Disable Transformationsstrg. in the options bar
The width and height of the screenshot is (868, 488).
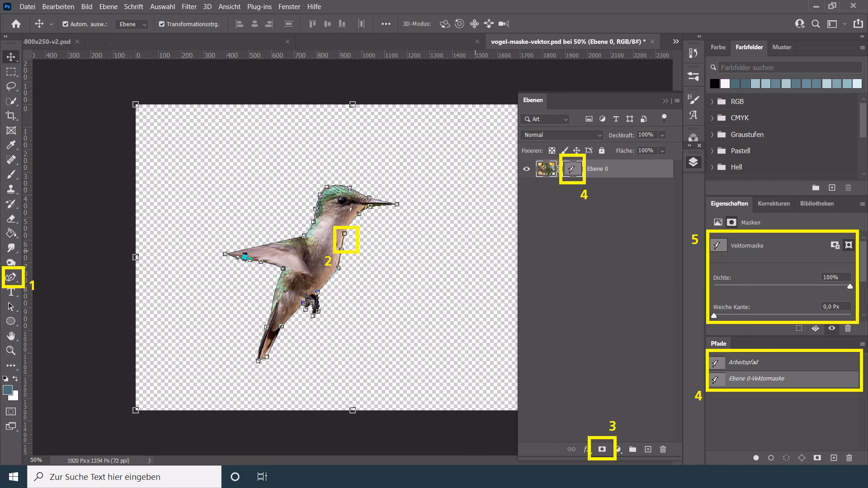coord(161,23)
